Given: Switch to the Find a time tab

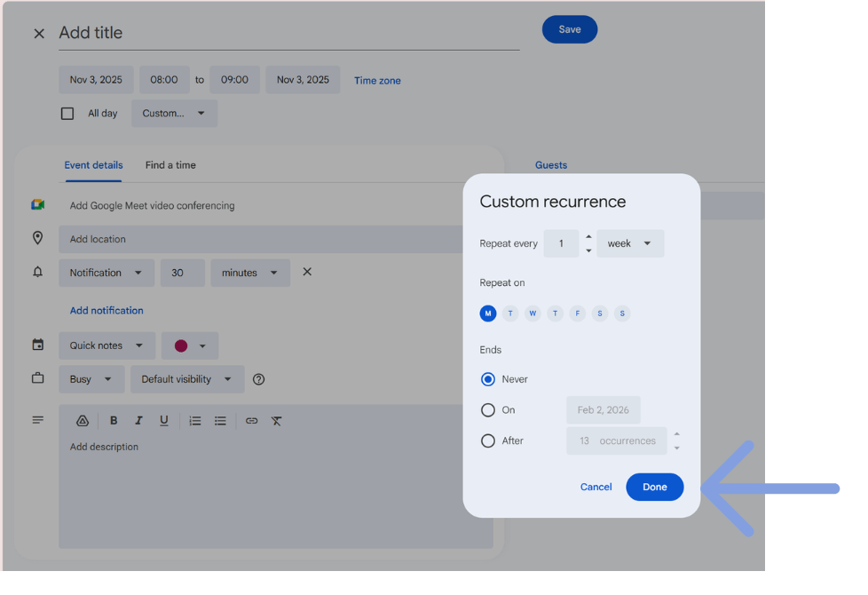Looking at the screenshot, I should pyautogui.click(x=170, y=165).
